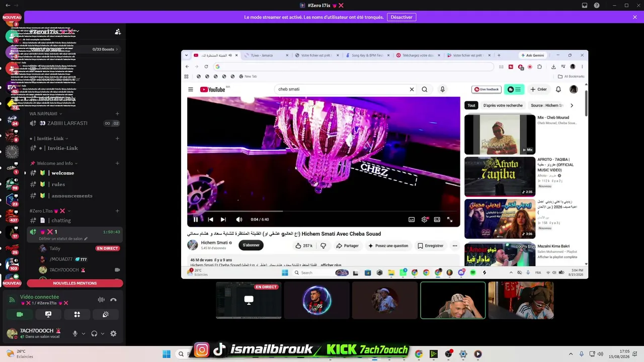Select the 'D'après votre recherche' chip
Image resolution: width=644 pixels, height=362 pixels.
point(503,106)
